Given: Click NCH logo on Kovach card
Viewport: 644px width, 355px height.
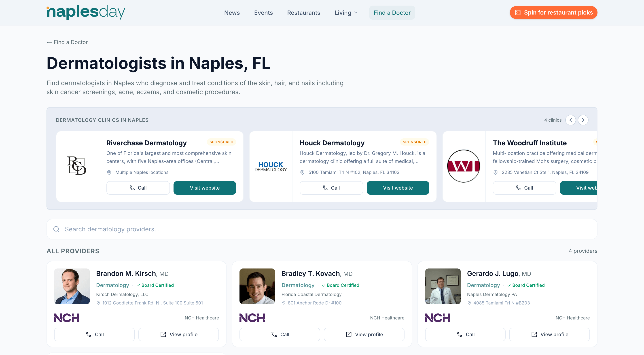Looking at the screenshot, I should (252, 318).
